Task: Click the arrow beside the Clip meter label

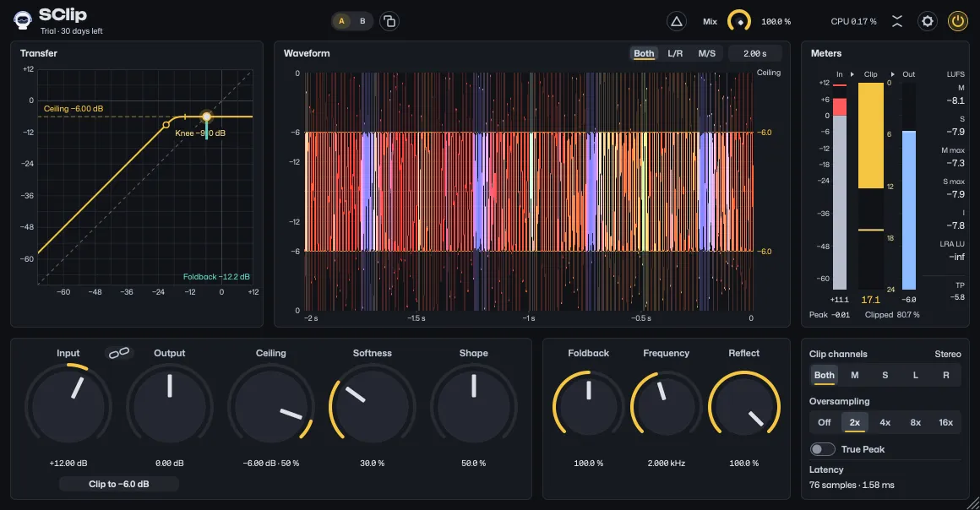Action: coord(892,74)
